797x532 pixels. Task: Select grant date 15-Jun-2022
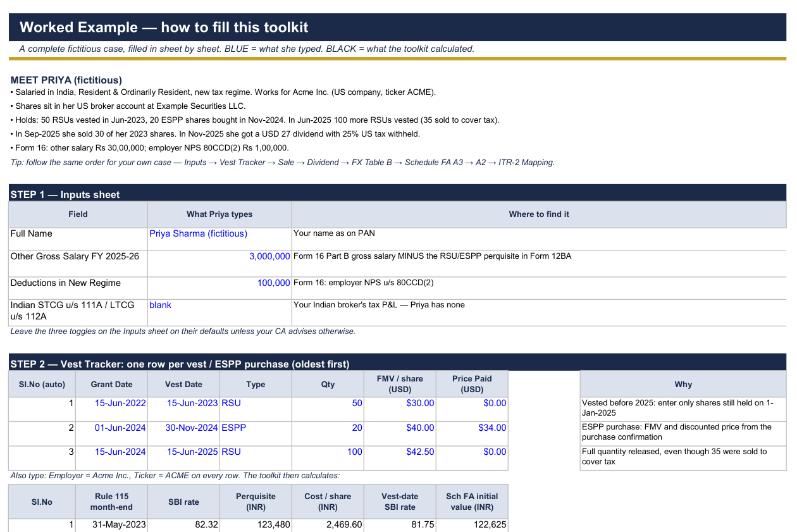pos(111,409)
